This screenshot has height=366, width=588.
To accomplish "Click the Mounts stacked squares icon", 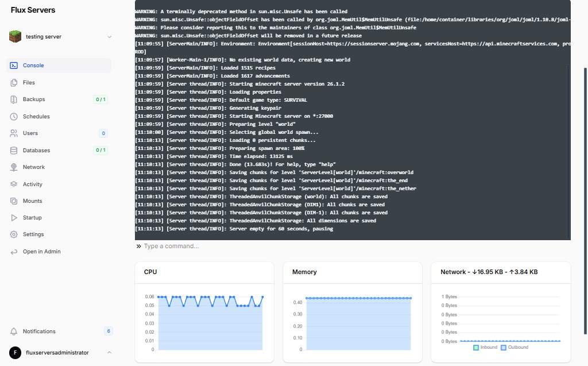I will [14, 201].
